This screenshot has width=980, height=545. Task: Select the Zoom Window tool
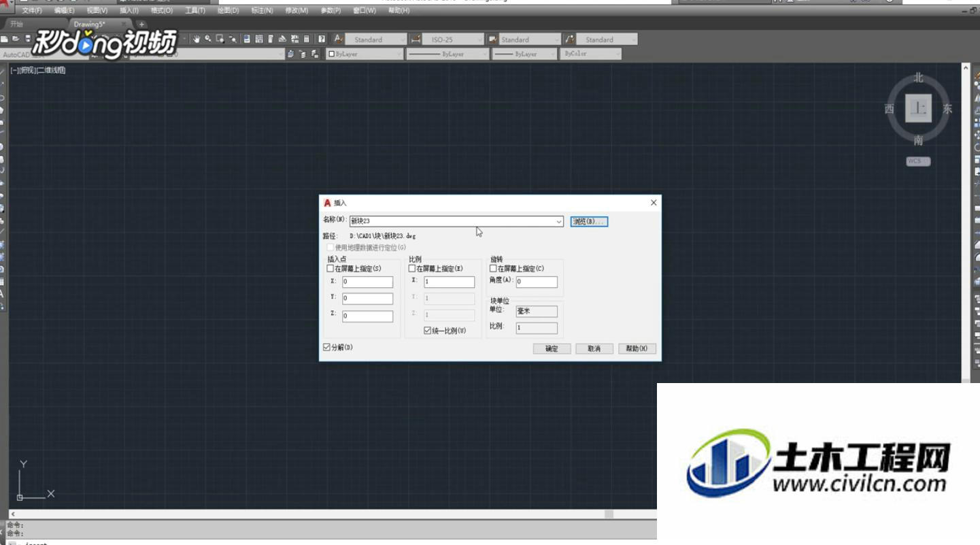tap(220, 39)
